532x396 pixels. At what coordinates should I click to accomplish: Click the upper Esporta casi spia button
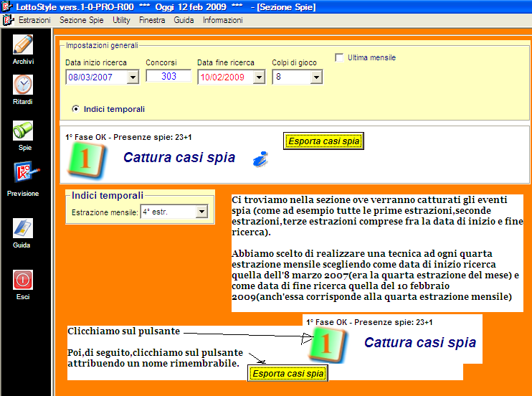pos(323,141)
